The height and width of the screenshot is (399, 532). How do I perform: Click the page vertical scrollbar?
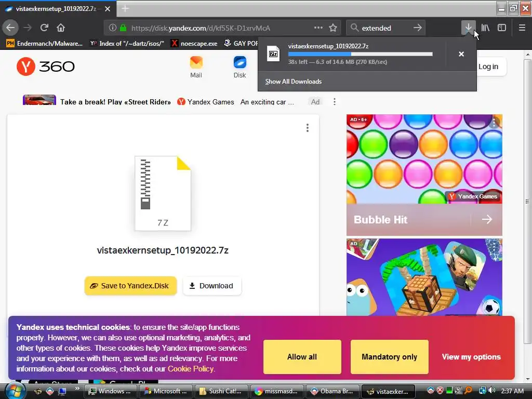[x=527, y=202]
